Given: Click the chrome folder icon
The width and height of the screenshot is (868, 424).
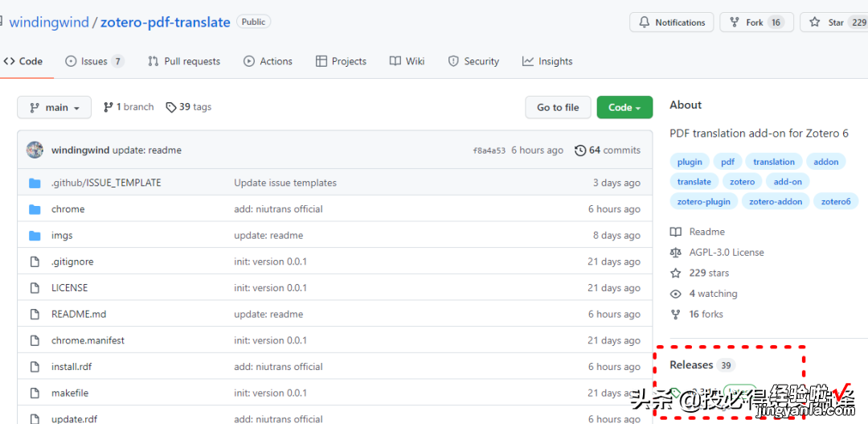Looking at the screenshot, I should coord(35,209).
